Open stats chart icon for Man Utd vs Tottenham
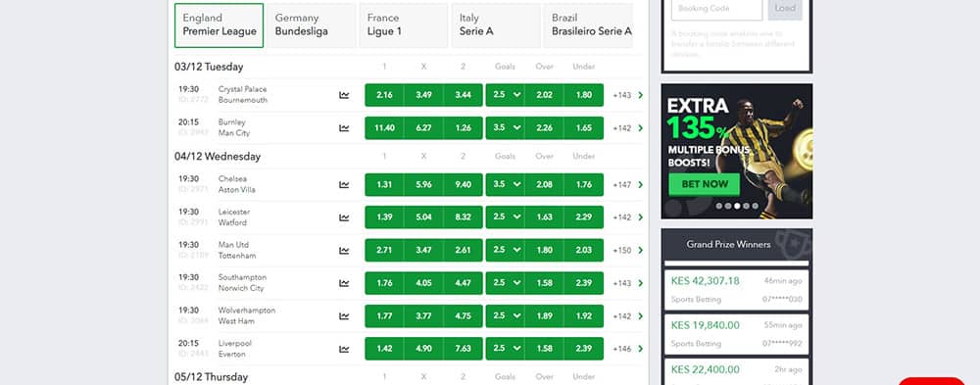Image resolution: width=980 pixels, height=385 pixels. [x=344, y=250]
